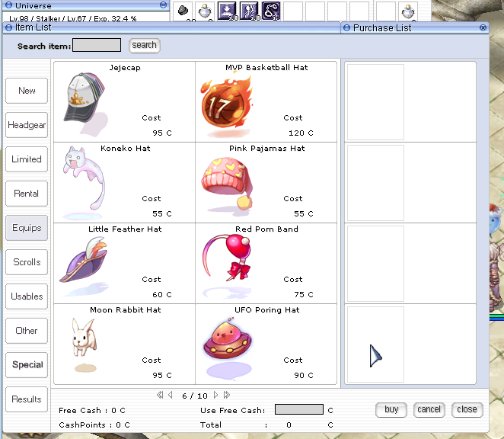Image resolution: width=504 pixels, height=439 pixels.
Task: Open the Rental category tab
Action: tap(27, 194)
